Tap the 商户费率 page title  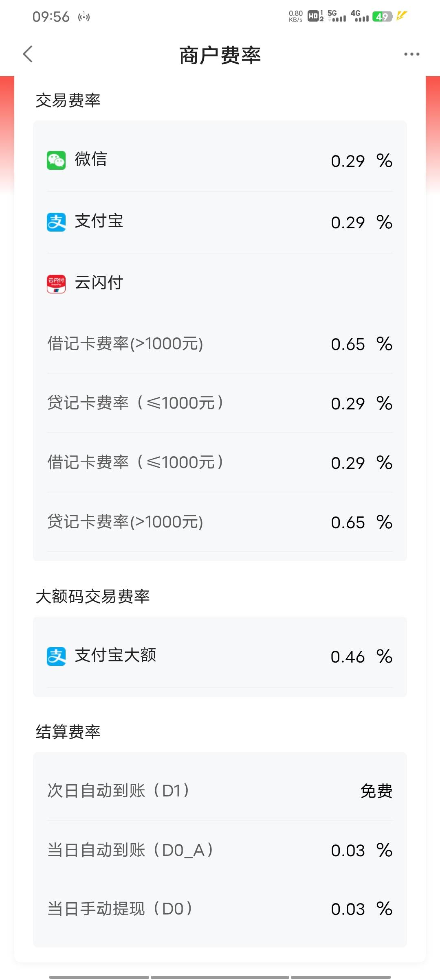[x=220, y=55]
